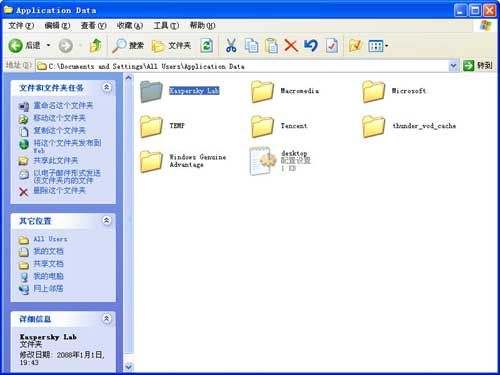Click the sidebar scroll down arrow

129,367
